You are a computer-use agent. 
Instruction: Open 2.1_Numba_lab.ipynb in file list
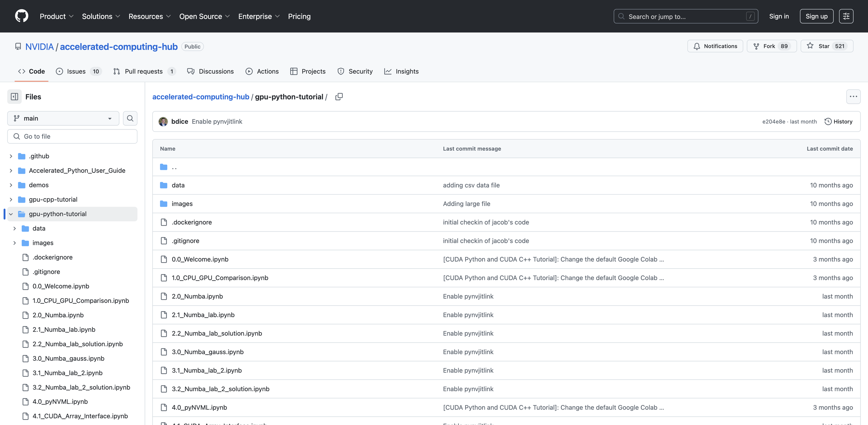(x=203, y=315)
